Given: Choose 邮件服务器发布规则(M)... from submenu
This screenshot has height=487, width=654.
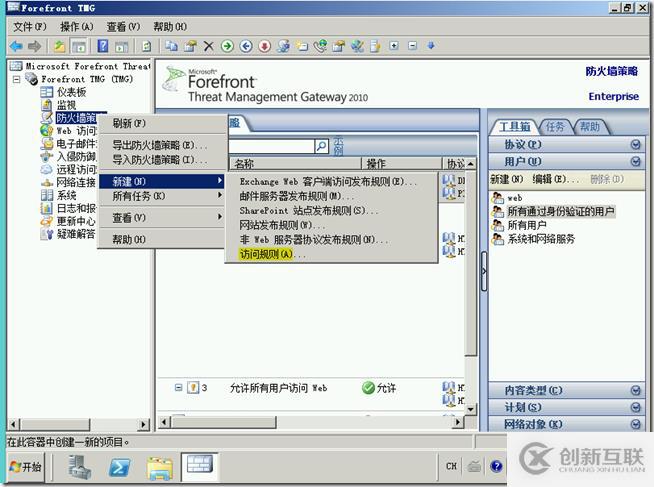Looking at the screenshot, I should coord(332,196).
